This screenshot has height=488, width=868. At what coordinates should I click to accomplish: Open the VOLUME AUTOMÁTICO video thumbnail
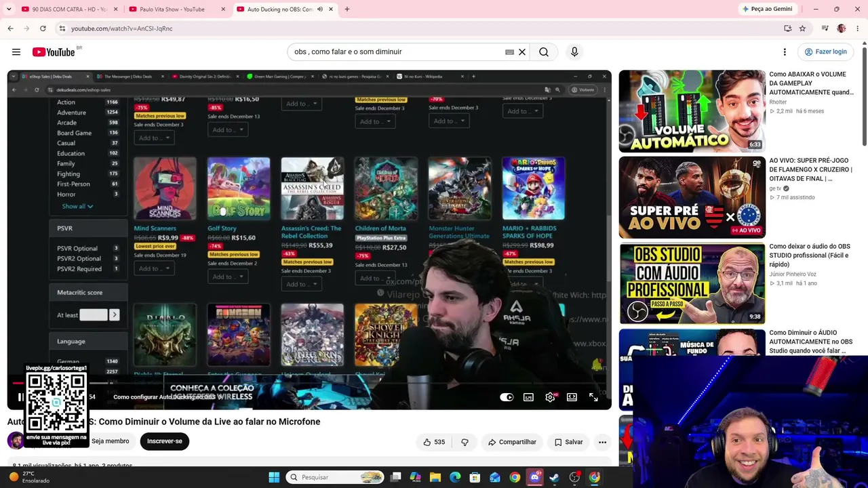(x=692, y=111)
